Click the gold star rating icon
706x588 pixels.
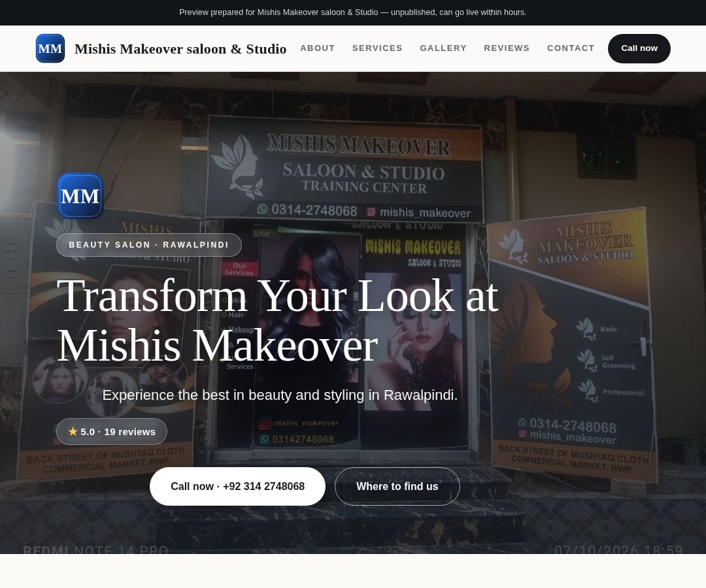(x=73, y=431)
